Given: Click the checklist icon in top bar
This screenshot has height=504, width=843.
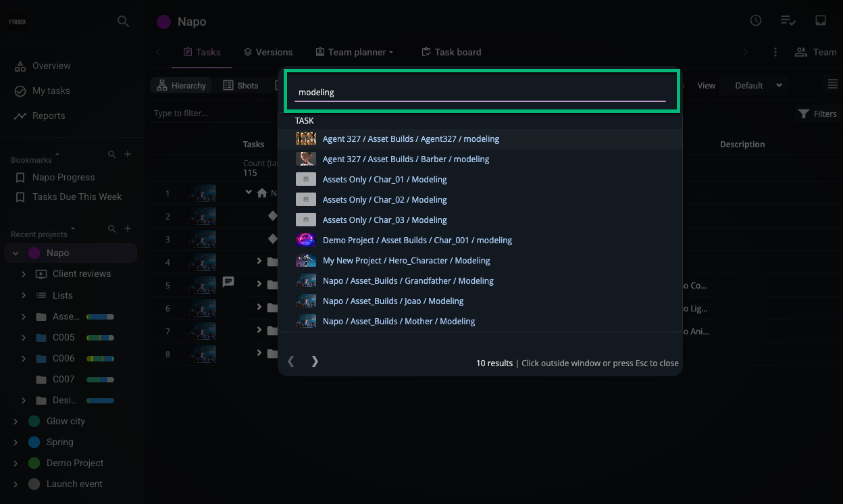Looking at the screenshot, I should (788, 20).
